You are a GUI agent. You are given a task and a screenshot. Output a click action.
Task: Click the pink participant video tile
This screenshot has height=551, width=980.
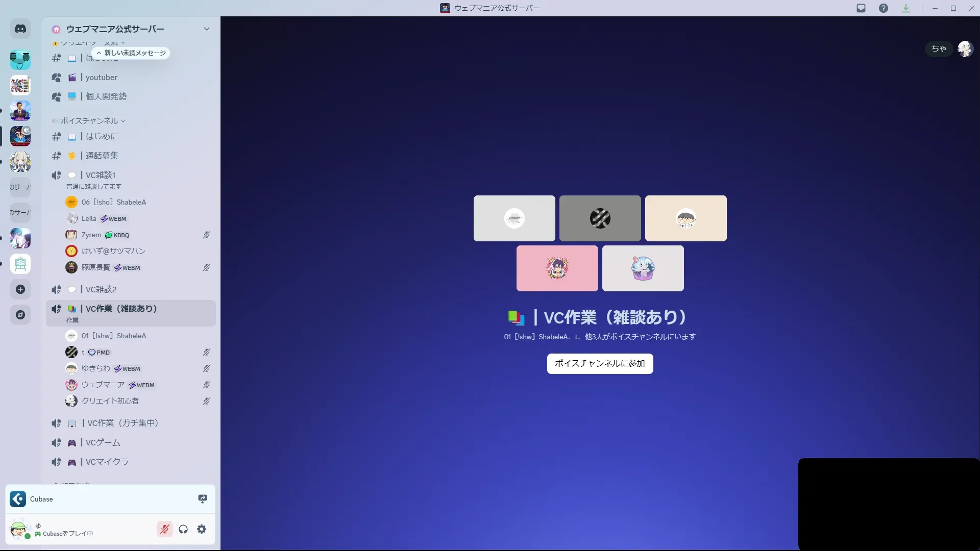point(557,268)
